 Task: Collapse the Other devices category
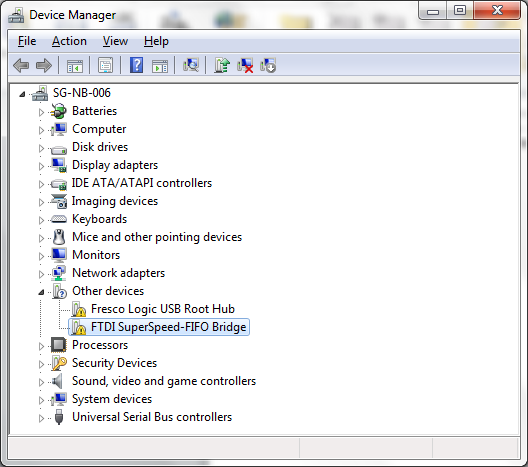coord(41,292)
